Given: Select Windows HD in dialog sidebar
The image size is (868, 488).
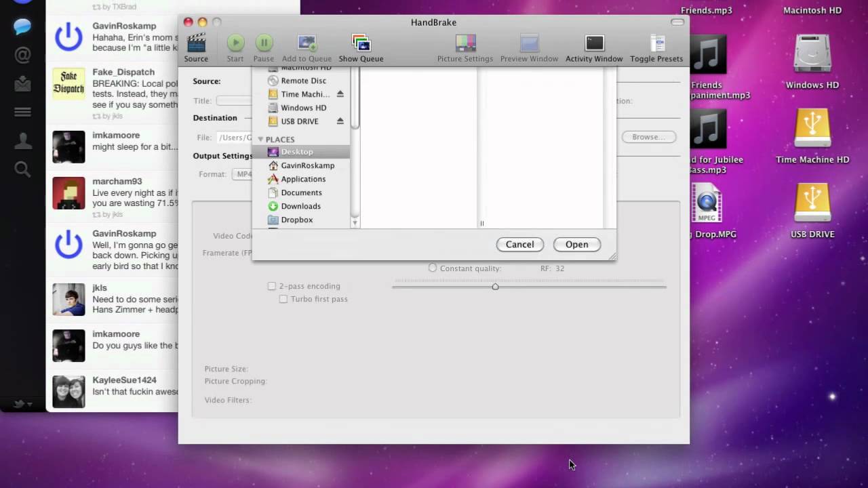Looking at the screenshot, I should [303, 108].
